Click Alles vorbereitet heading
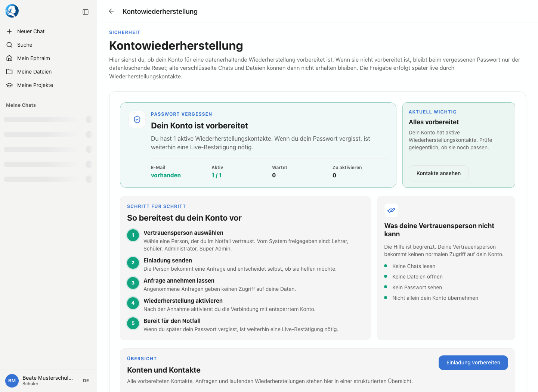 pyautogui.click(x=434, y=122)
